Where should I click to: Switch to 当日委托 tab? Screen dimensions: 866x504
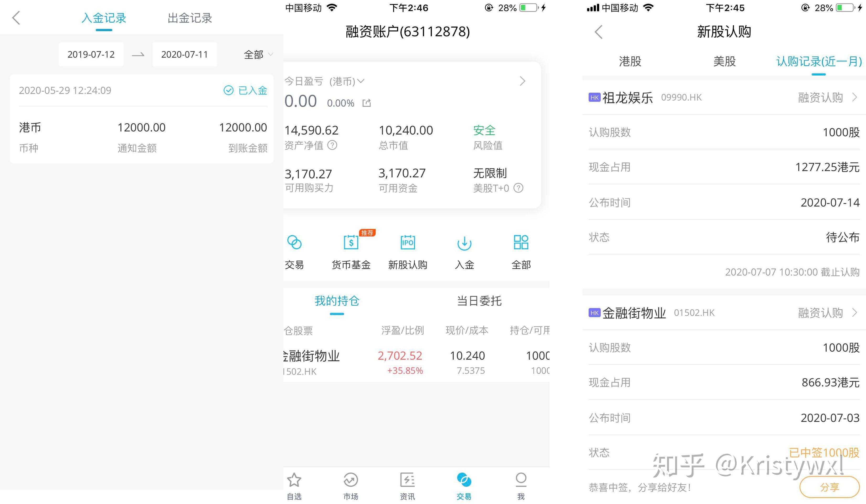pyautogui.click(x=479, y=301)
